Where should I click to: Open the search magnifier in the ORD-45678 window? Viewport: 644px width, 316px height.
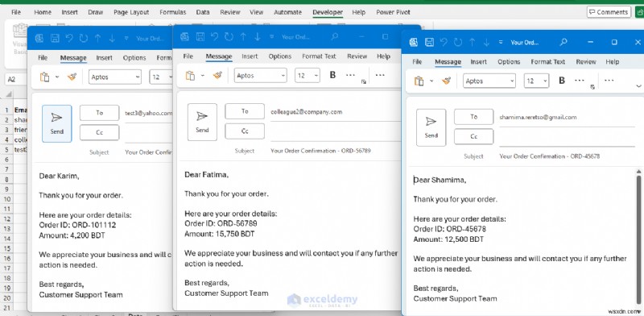coord(563,42)
